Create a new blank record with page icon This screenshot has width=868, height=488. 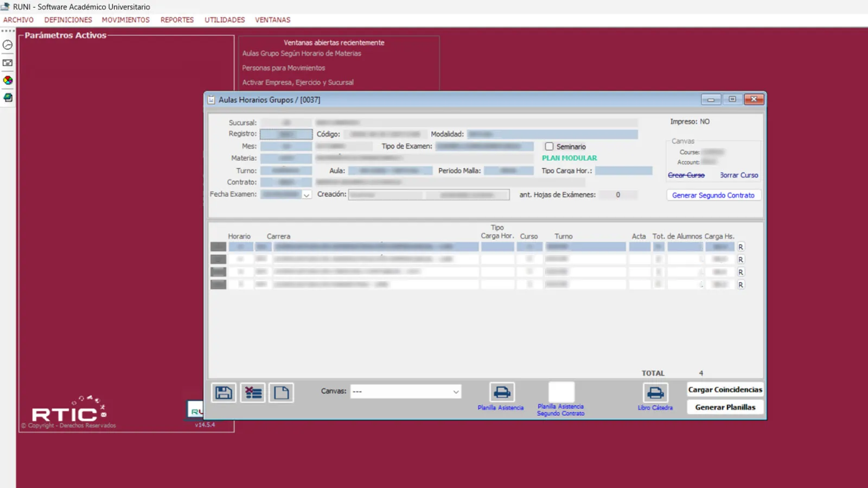282,393
